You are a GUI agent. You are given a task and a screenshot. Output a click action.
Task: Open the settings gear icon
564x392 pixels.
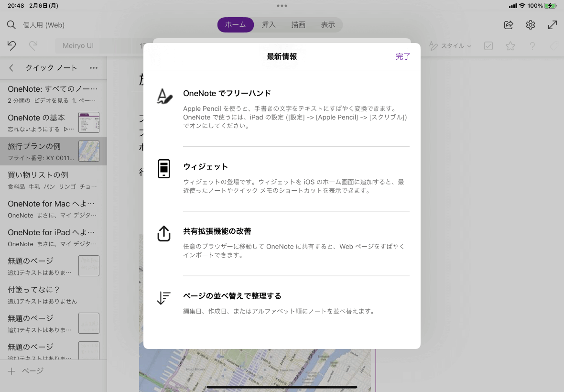tap(531, 25)
